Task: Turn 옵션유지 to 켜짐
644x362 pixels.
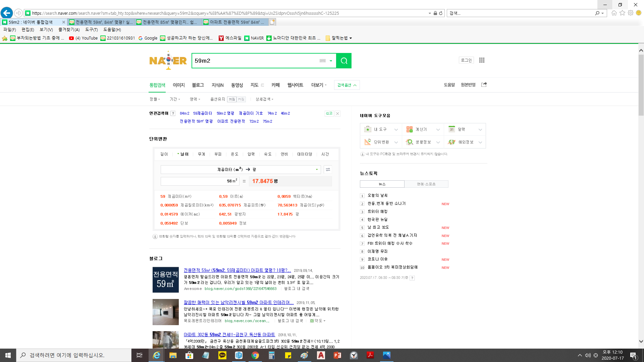Action: [241, 99]
